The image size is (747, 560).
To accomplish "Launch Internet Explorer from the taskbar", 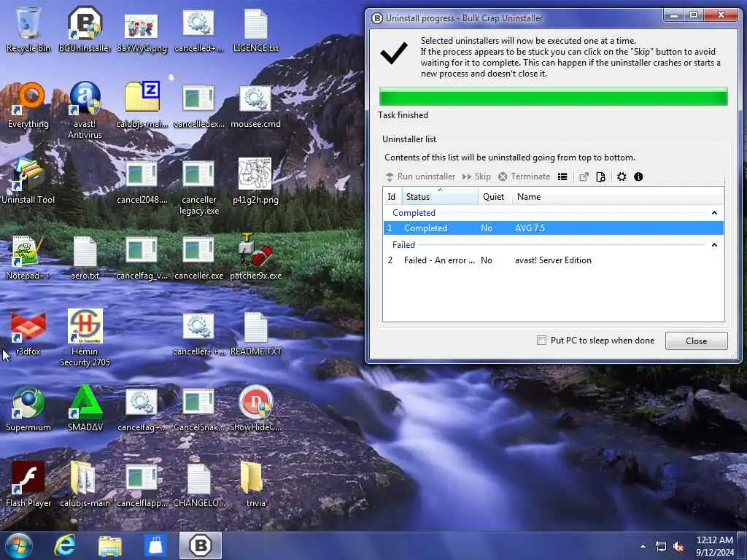I will pos(65,545).
